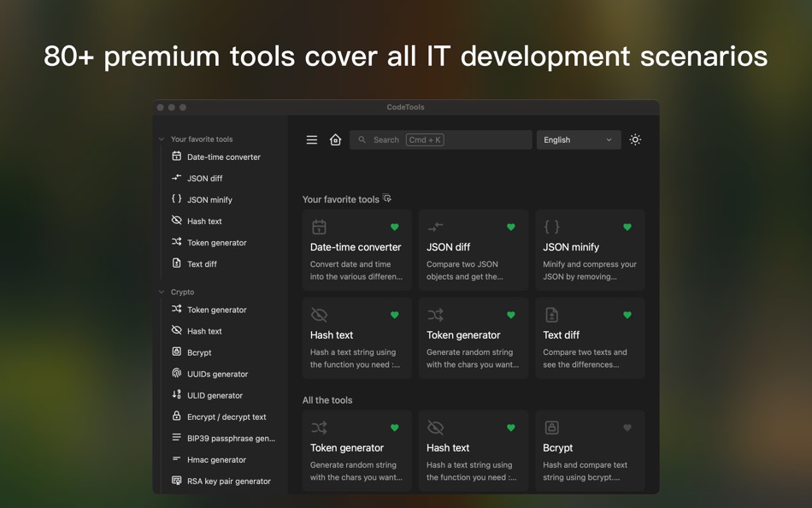Collapse the Your favorite tools section
Image resolution: width=812 pixels, height=508 pixels.
click(162, 139)
